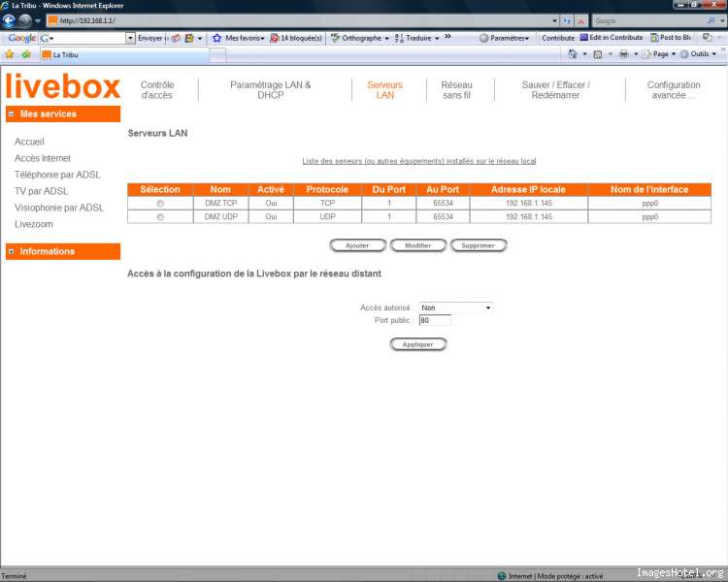The image size is (728, 582).
Task: Open the Page menu in command bar
Action: [x=659, y=54]
